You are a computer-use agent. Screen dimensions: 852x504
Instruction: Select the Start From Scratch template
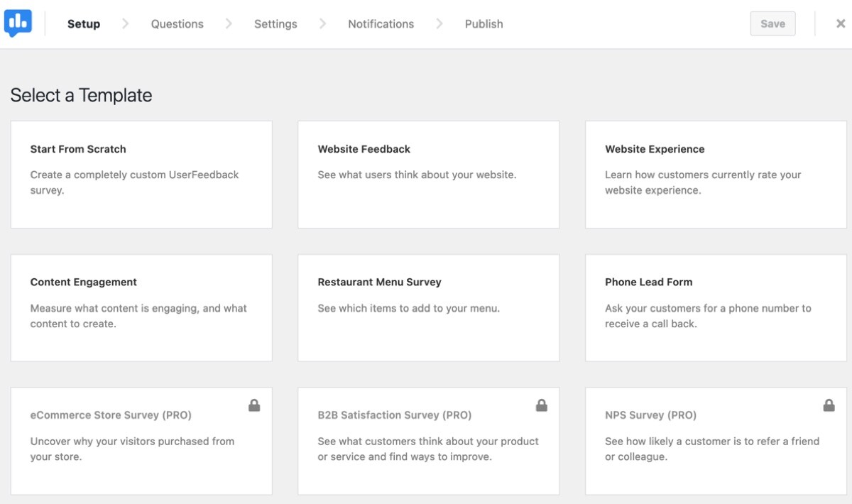(141, 174)
